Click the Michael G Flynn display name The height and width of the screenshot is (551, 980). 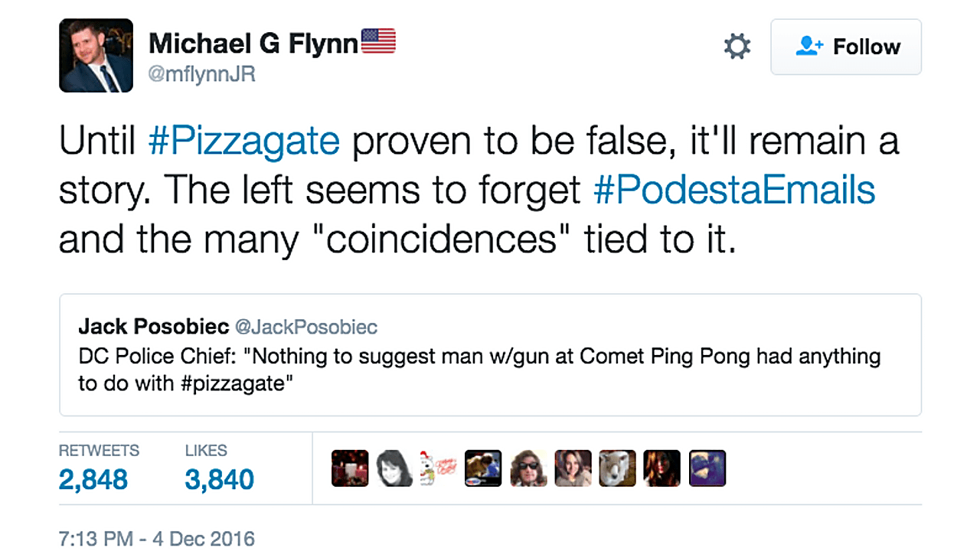pyautogui.click(x=253, y=44)
